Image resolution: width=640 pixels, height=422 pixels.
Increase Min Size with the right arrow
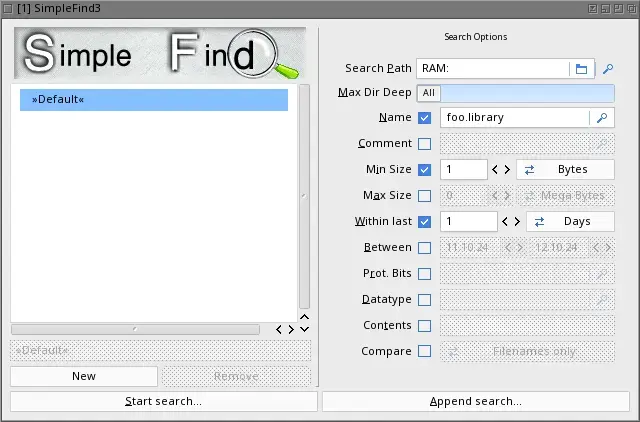[x=507, y=169]
